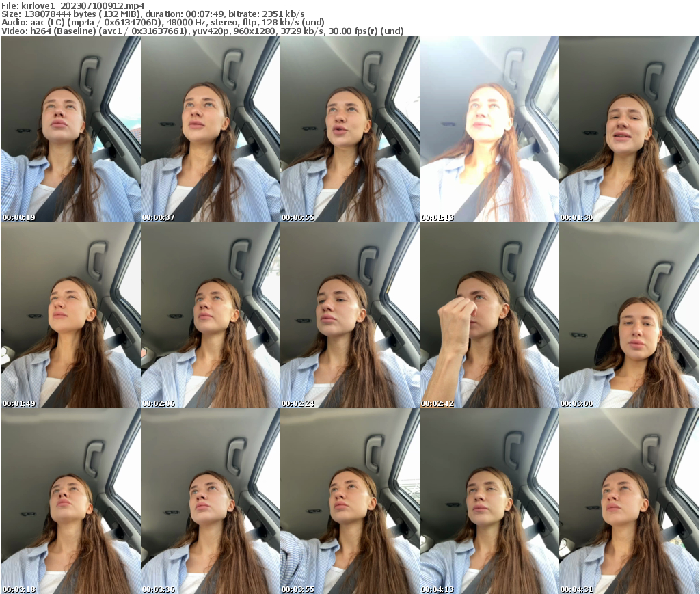Open the frame at 00:02:24

tap(350, 313)
